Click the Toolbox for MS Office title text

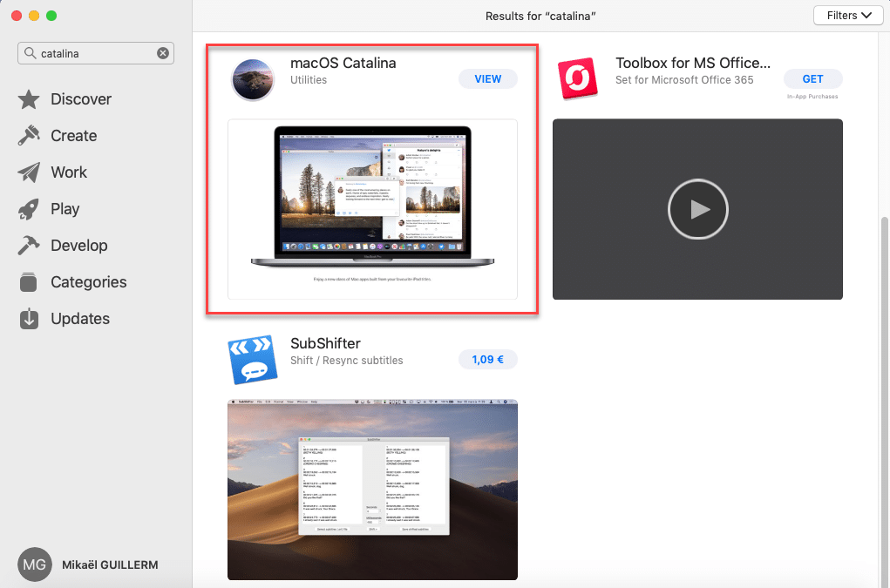tap(693, 63)
